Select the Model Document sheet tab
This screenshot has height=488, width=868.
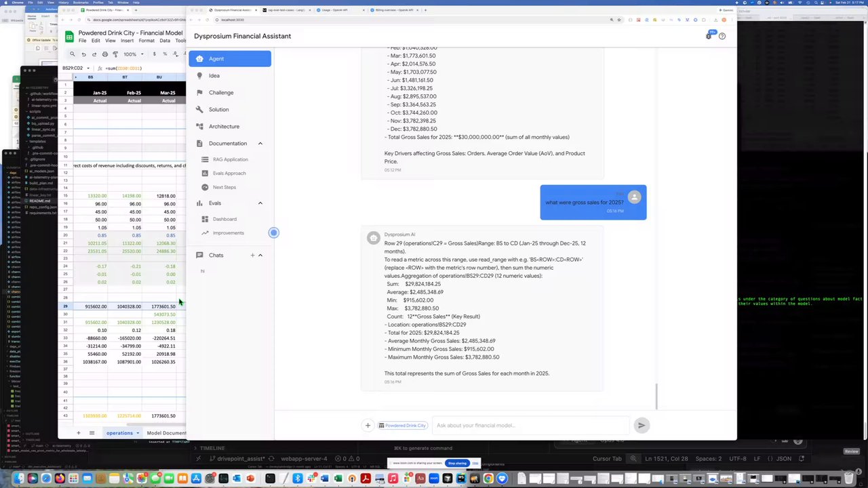(166, 433)
